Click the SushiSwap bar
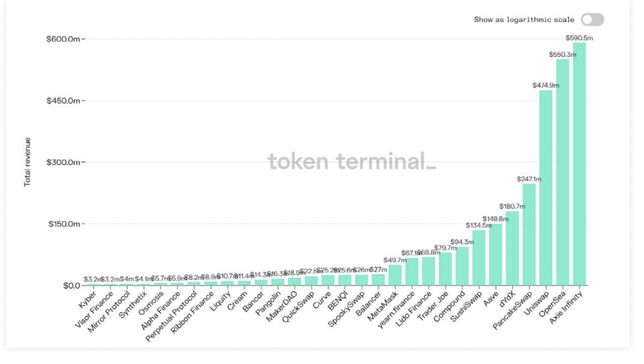Screen dimensions: 644x364 (479, 258)
